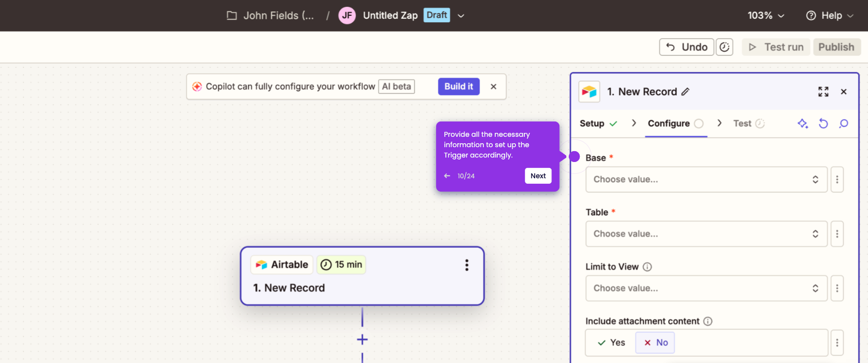Open the Base field options menu
868x363 pixels.
[837, 179]
